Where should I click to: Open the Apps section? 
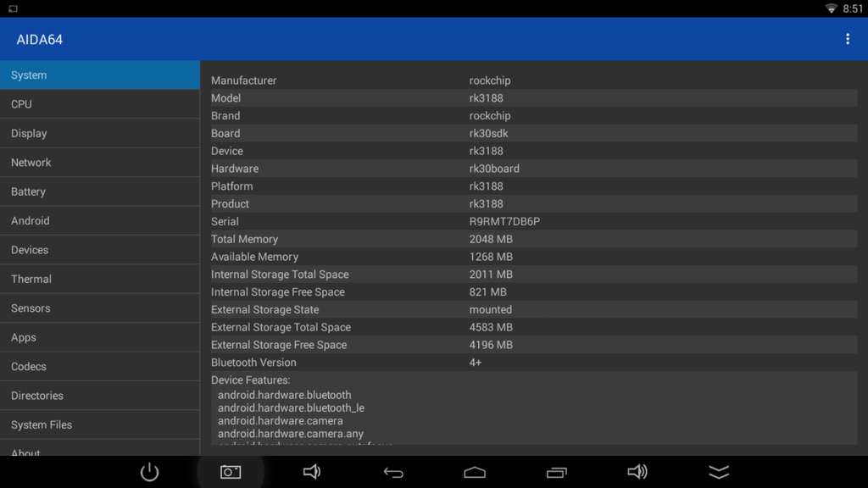(100, 337)
